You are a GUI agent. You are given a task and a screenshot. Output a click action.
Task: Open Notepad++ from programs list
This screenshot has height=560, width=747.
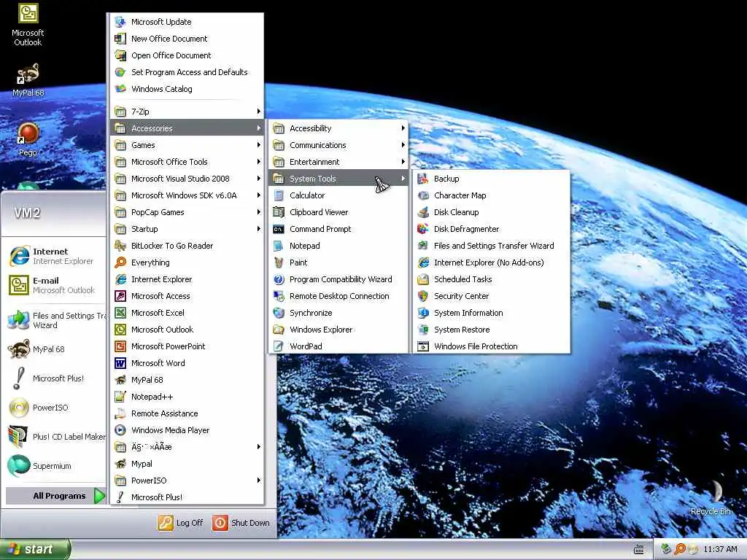(187, 396)
